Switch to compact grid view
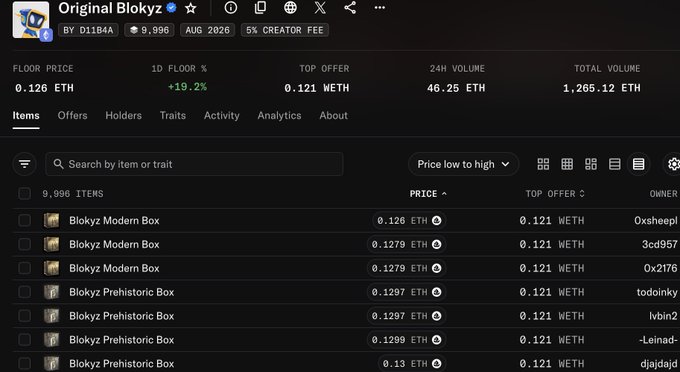680x372 pixels. pos(567,164)
